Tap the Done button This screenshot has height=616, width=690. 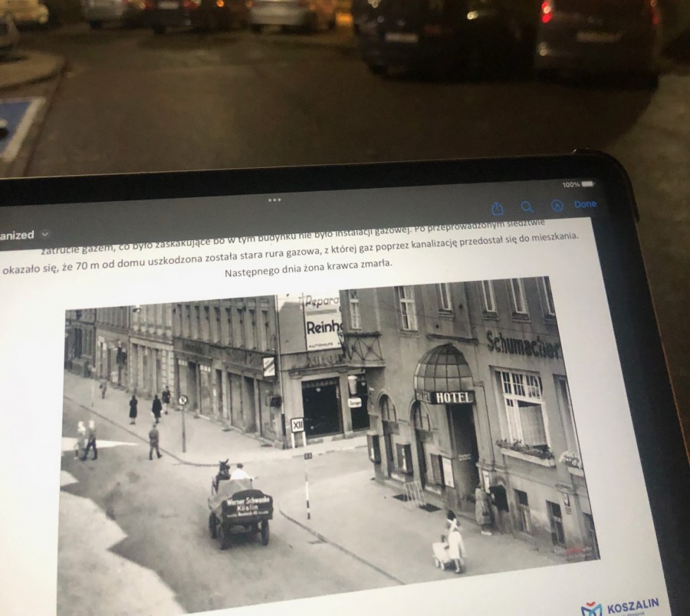(585, 204)
